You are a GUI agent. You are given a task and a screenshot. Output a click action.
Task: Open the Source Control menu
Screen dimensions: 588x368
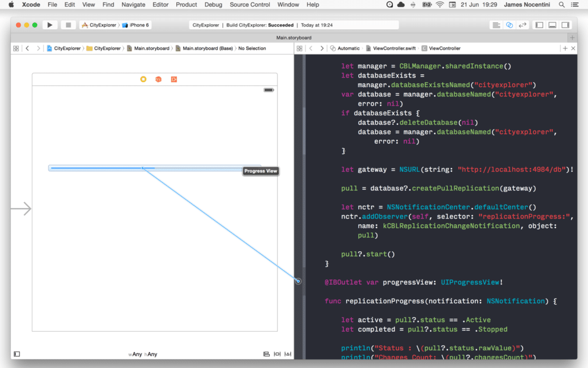coord(249,5)
